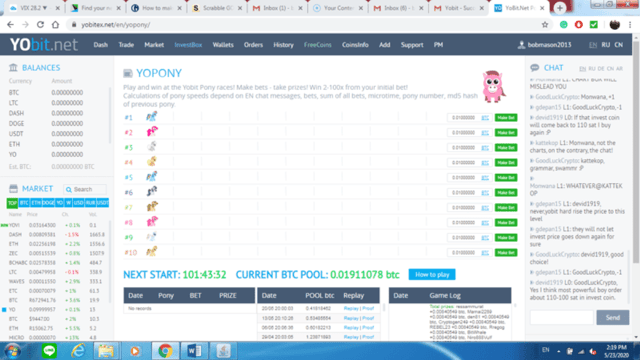Open FreeCoins menu item
640x360 pixels.
[318, 45]
